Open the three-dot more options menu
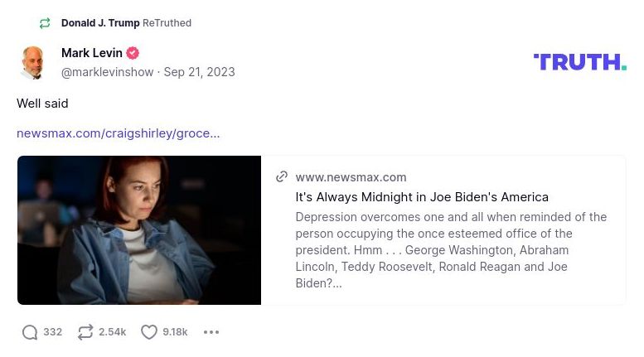The image size is (644, 357). click(x=211, y=332)
